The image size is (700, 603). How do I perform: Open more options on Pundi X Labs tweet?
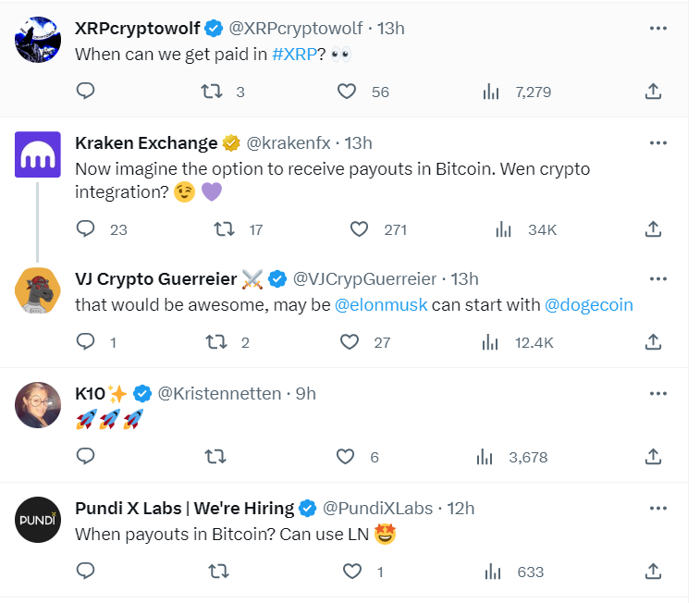pyautogui.click(x=658, y=509)
